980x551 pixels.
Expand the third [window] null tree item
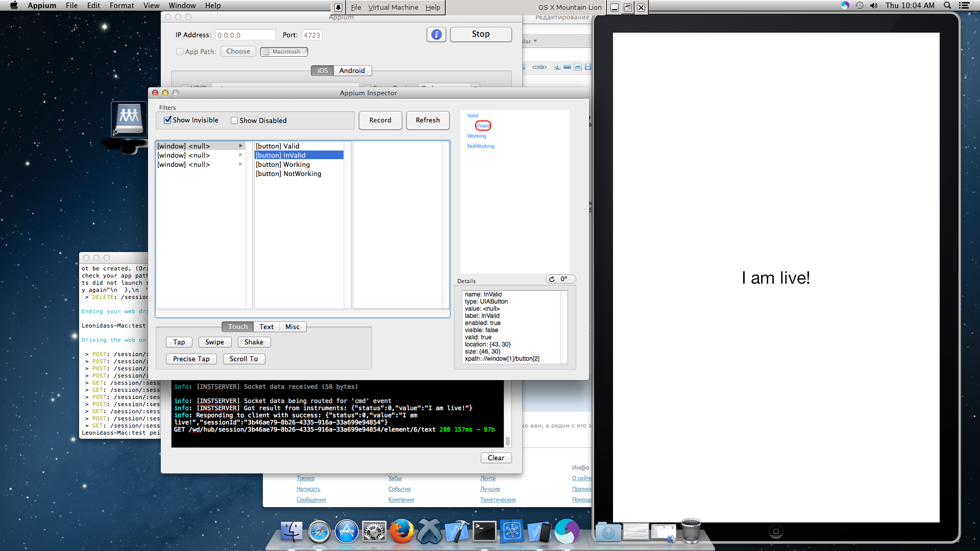pos(240,164)
